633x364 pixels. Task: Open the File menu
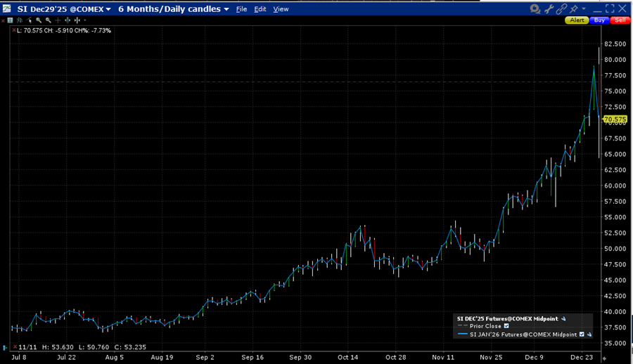click(x=241, y=9)
